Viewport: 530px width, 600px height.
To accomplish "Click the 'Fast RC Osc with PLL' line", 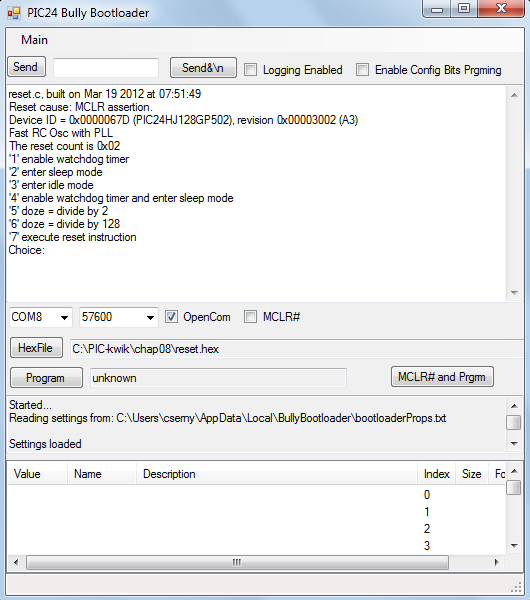I will pos(61,133).
